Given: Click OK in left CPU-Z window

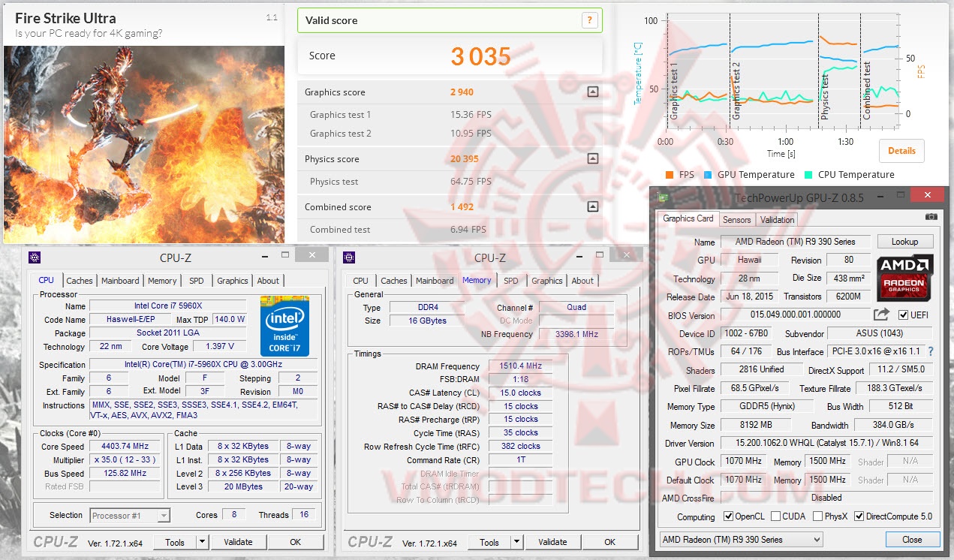Looking at the screenshot, I should tap(296, 542).
